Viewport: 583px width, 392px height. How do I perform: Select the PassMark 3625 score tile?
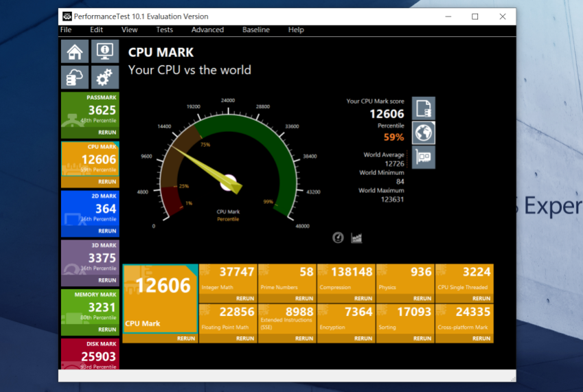coord(90,111)
